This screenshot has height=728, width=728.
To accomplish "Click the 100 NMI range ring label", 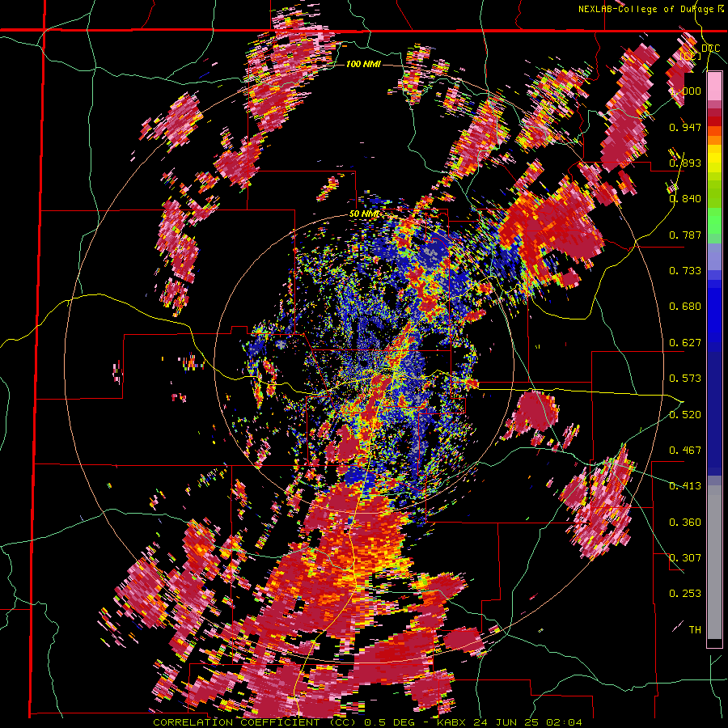I will tap(363, 64).
